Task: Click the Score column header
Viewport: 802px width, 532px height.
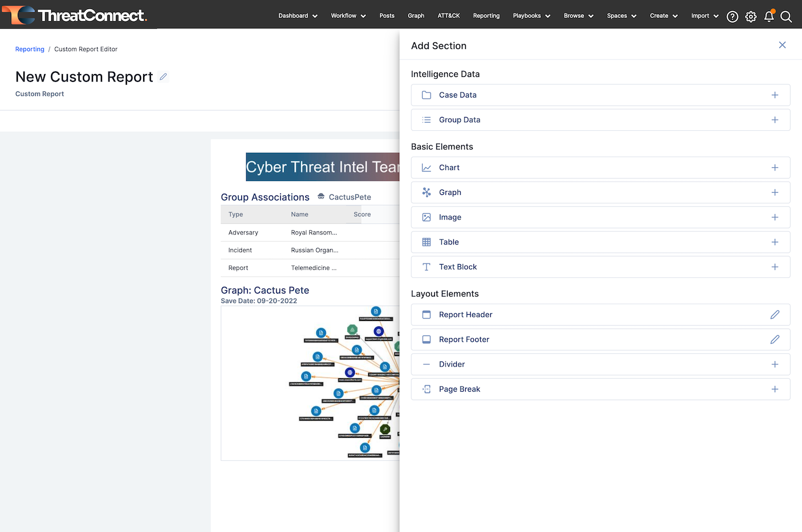Action: click(362, 214)
